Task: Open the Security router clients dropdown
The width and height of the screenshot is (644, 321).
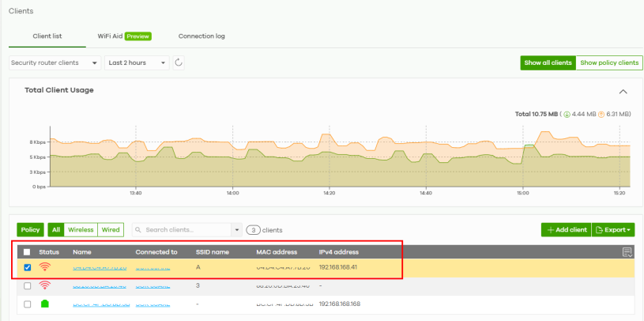Action: coord(55,63)
